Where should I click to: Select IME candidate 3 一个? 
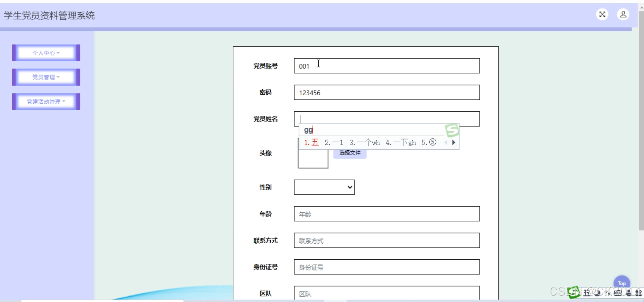(x=365, y=142)
